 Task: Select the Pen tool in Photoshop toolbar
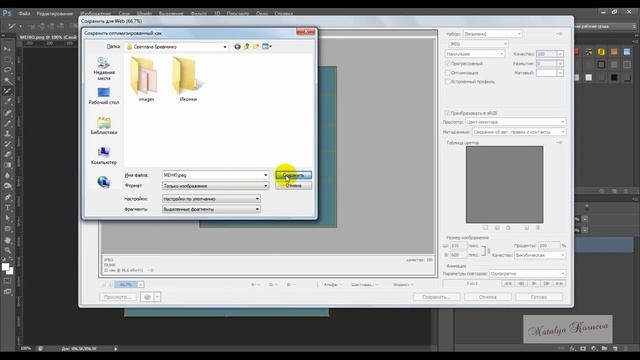click(7, 197)
